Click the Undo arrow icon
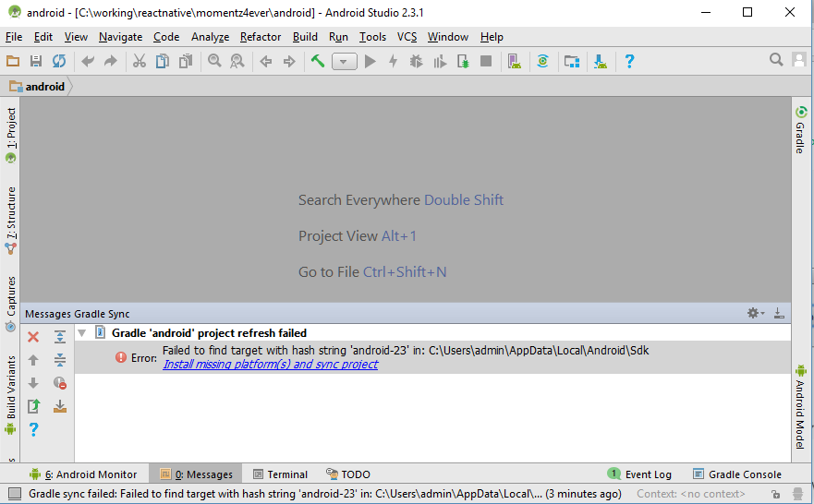Viewport: 814px width, 504px height. pos(88,61)
